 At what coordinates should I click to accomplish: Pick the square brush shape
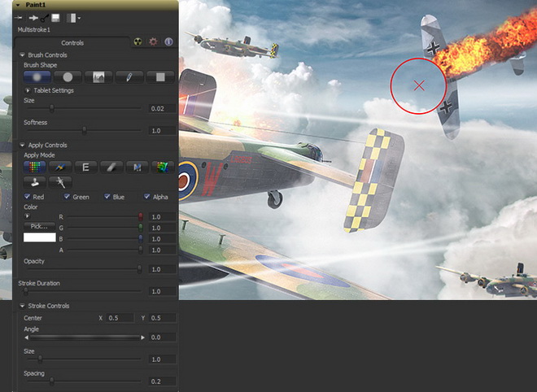[160, 77]
